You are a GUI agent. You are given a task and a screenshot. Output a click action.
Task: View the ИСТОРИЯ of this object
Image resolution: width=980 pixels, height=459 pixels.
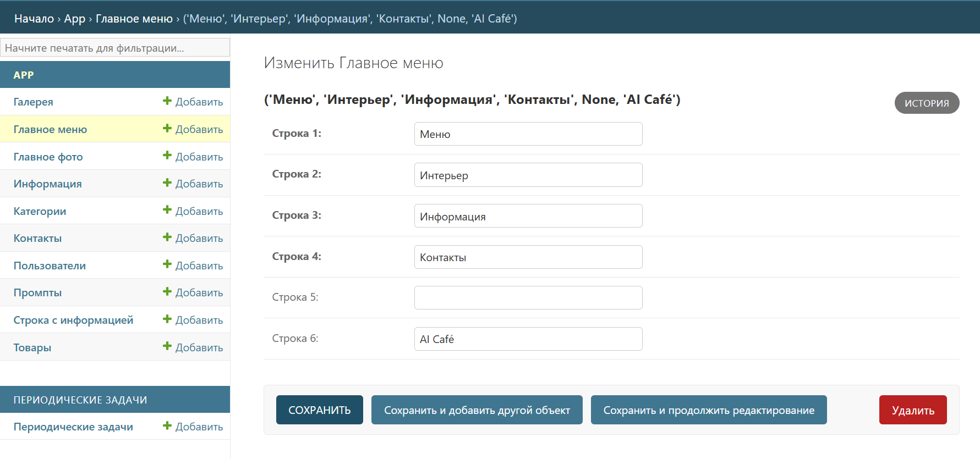tap(926, 103)
